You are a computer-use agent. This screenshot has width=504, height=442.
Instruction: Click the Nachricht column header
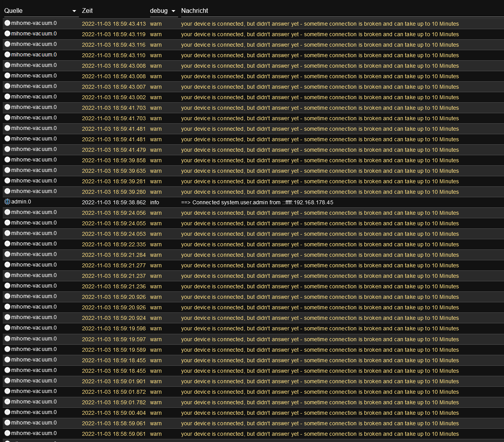(x=194, y=11)
